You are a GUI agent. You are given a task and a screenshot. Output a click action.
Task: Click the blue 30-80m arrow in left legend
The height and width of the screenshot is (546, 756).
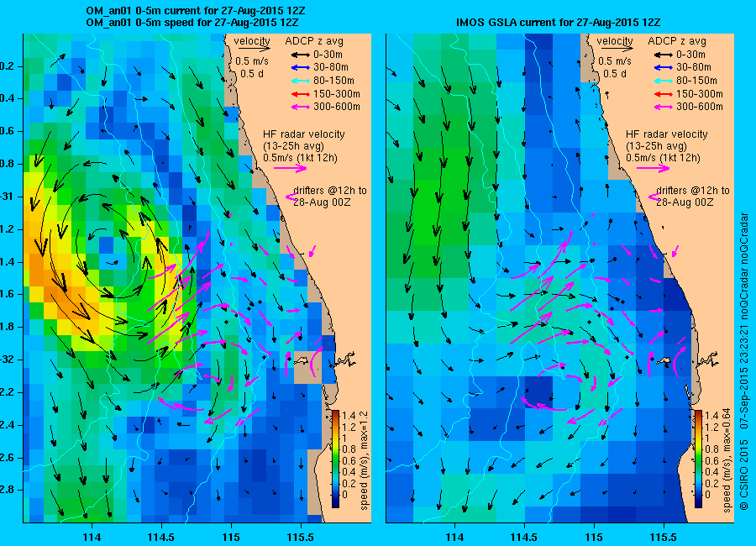coord(301,68)
